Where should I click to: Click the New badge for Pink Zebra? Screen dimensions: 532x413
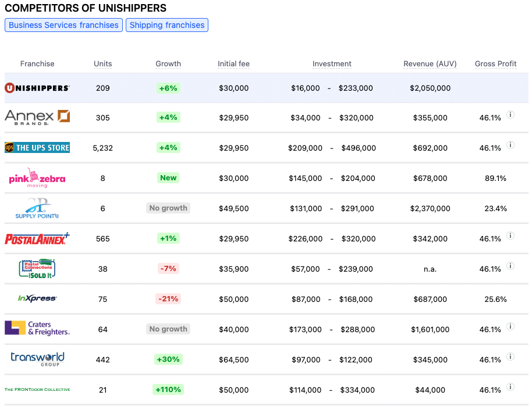coord(168,177)
